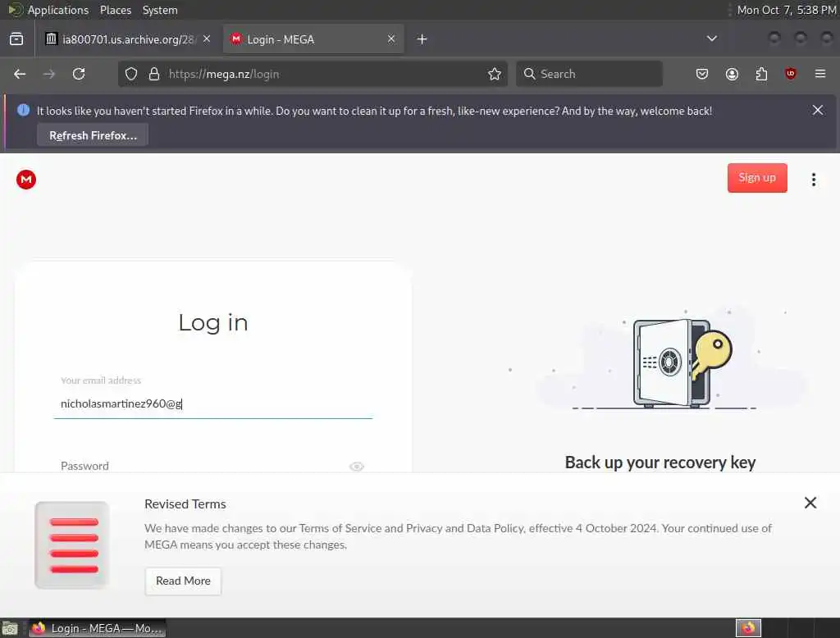Open the MEGA three-dot options menu
Viewport: 840px width, 638px height.
(813, 180)
